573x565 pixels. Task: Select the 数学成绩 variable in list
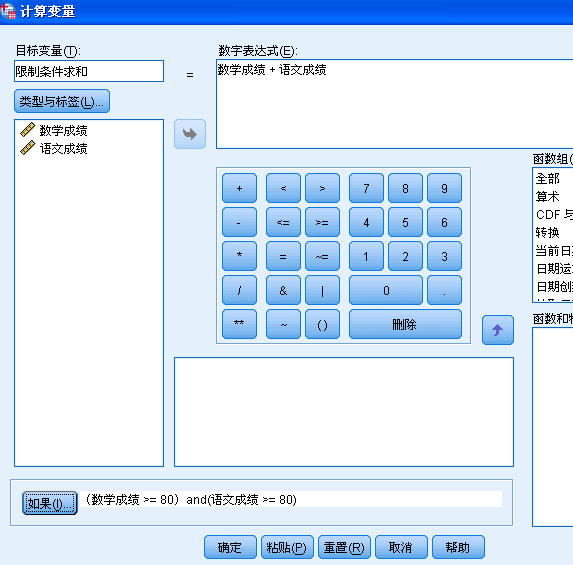pyautogui.click(x=63, y=130)
